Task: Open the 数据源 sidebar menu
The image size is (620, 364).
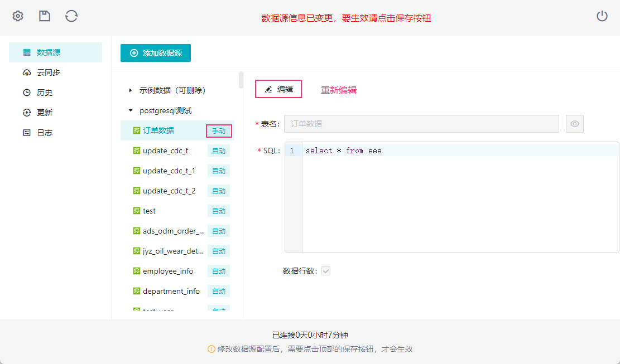Action: click(x=55, y=52)
